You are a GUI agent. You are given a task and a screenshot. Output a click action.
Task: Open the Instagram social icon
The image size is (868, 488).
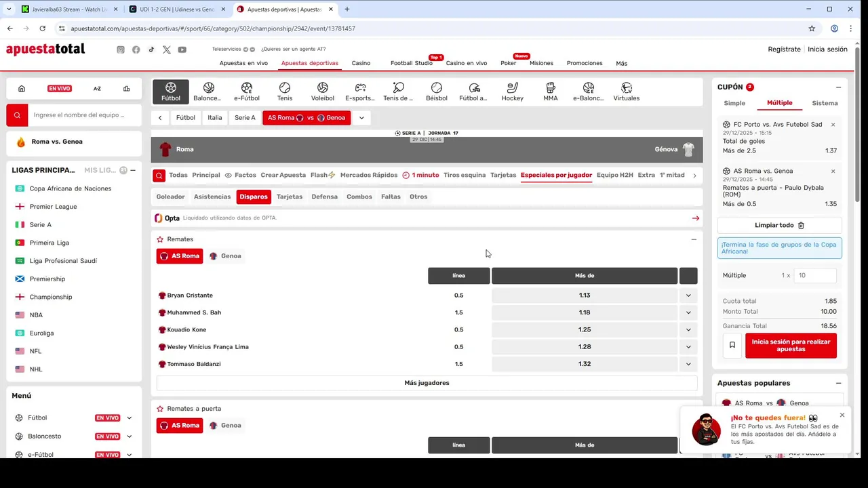point(121,49)
